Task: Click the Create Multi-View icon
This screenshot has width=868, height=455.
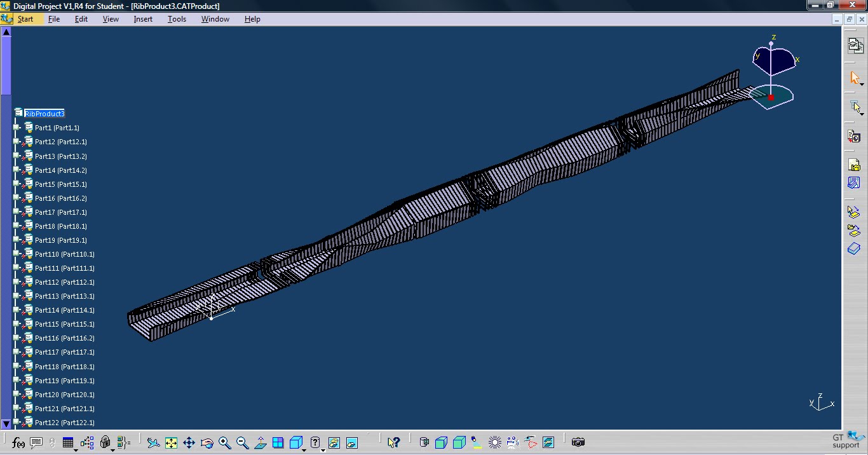Action: [278, 443]
